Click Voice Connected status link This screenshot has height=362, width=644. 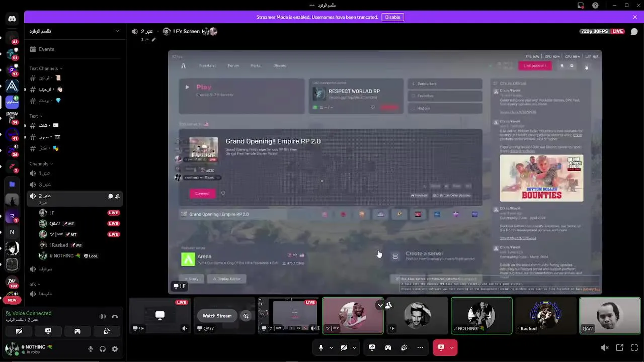coord(32,313)
